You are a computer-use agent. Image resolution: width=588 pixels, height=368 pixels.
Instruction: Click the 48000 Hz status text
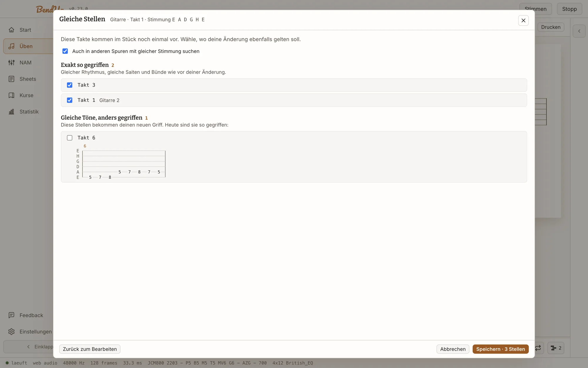pos(73,363)
